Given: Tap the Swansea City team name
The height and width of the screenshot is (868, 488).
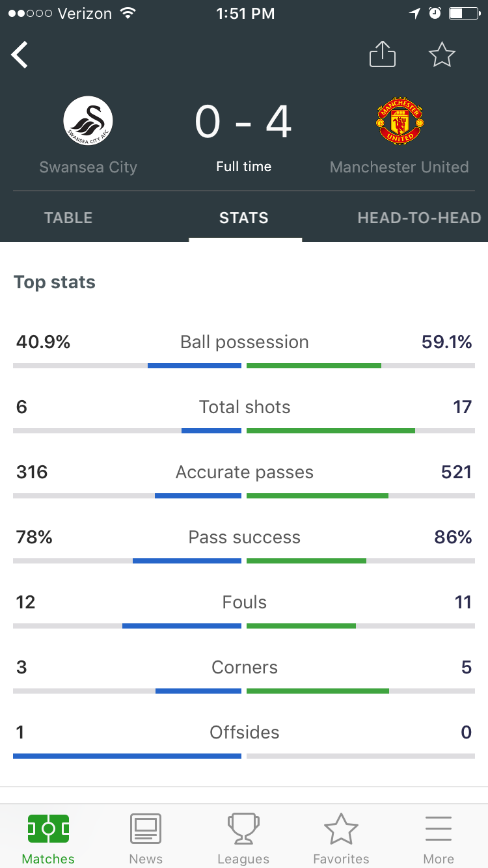Looking at the screenshot, I should pos(88,167).
